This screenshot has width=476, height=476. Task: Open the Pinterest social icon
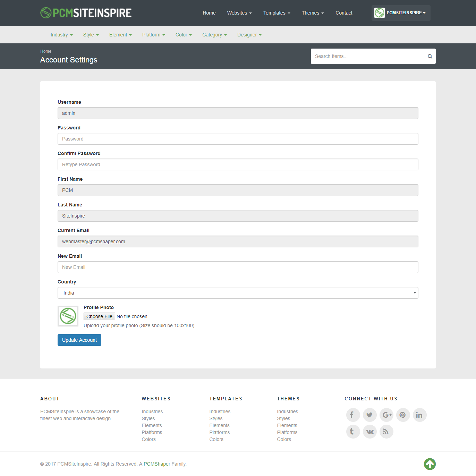403,415
